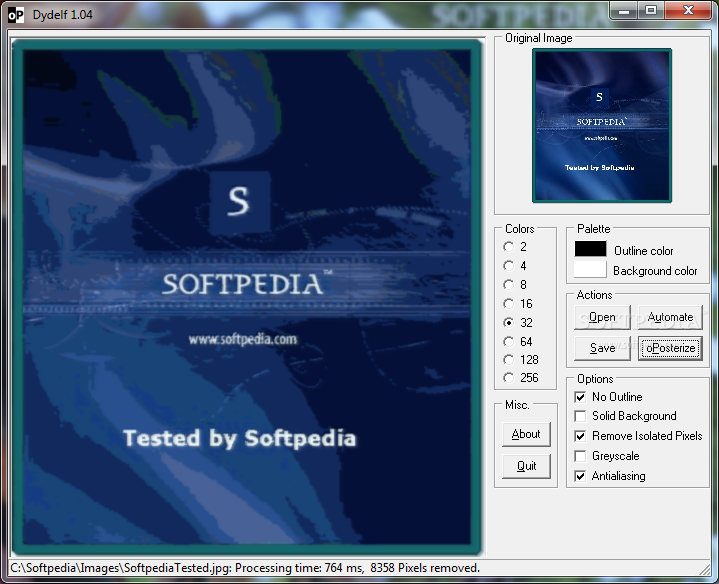Uncheck the No Outline option
This screenshot has width=719, height=584.
tap(580, 397)
